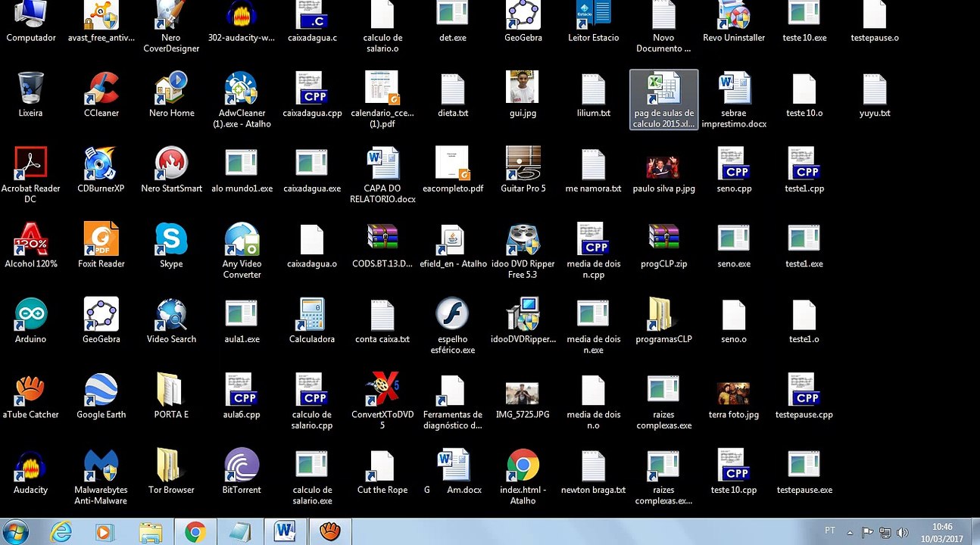This screenshot has width=980, height=545.
Task: Select the dieta.txt text file
Action: click(x=453, y=95)
